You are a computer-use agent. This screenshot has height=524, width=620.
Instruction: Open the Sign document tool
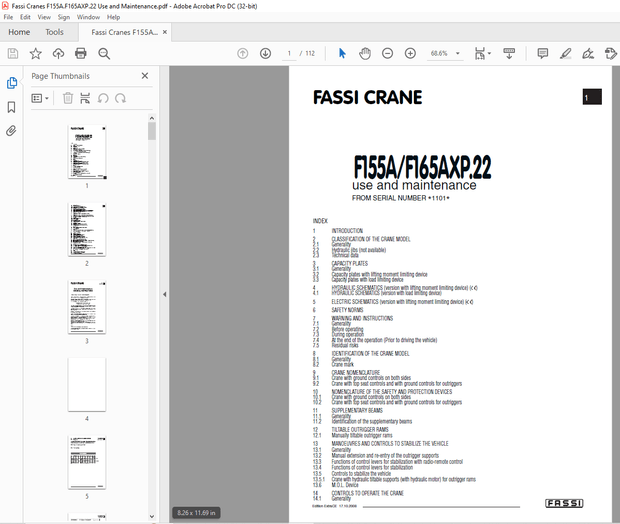588,53
